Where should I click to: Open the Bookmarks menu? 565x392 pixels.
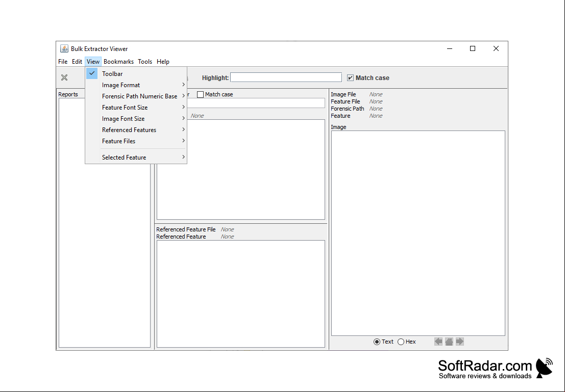pos(118,62)
